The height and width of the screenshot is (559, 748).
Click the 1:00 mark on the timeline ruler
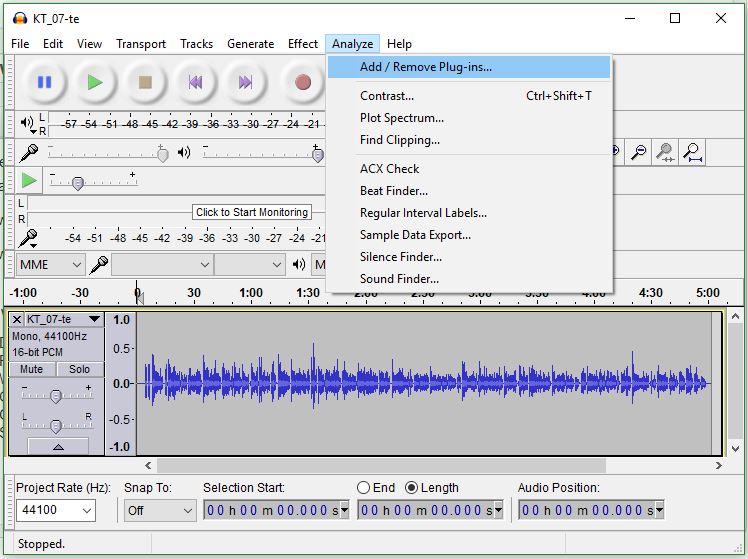[x=251, y=293]
